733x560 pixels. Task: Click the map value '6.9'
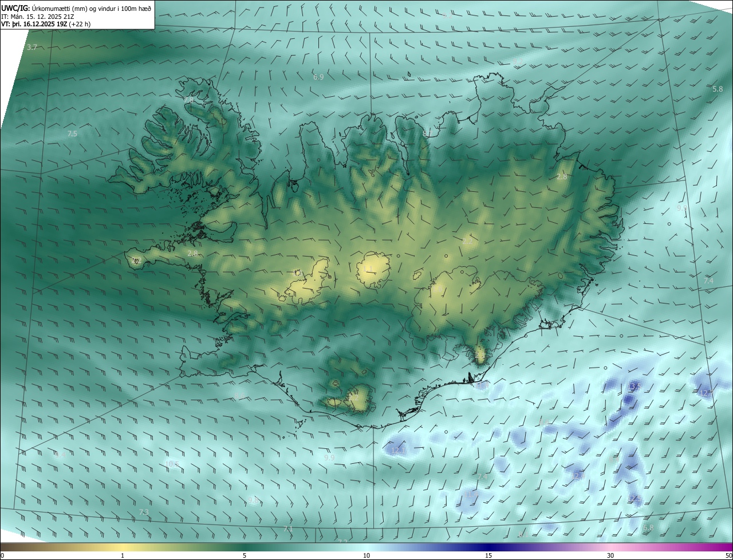pyautogui.click(x=318, y=77)
